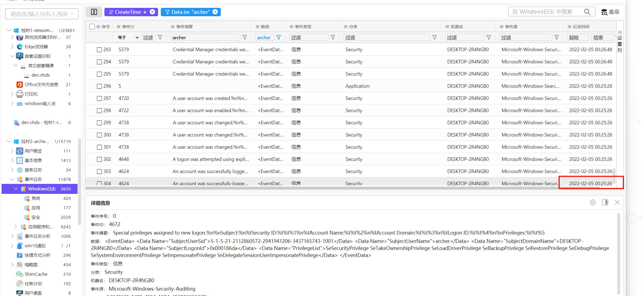Click the filter funnel in 事件摘要 column
Viewport: 644px width, 296px height.
tap(245, 37)
